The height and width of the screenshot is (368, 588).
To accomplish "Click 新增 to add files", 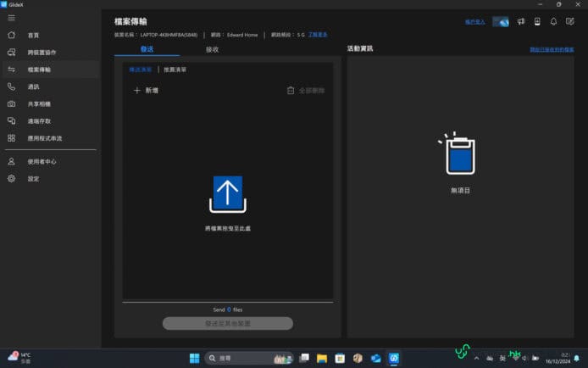I will (147, 90).
